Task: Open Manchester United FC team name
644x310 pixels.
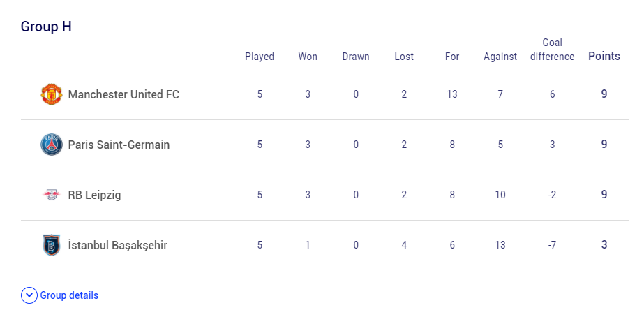Action: [123, 94]
